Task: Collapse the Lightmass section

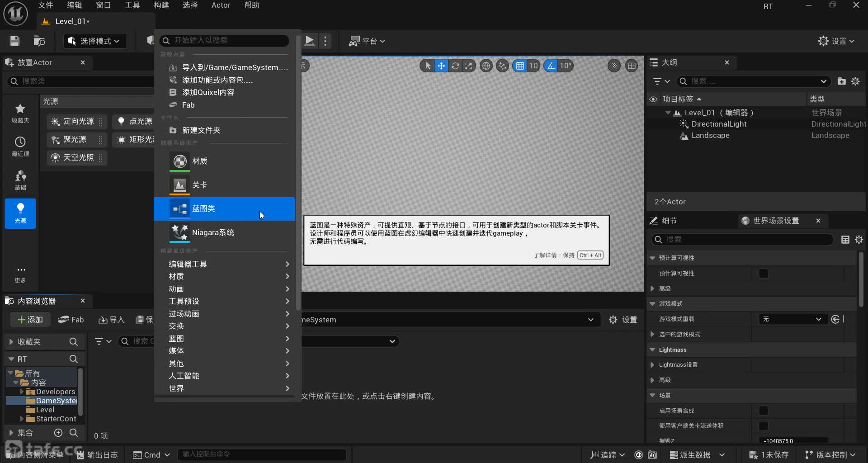Action: 652,350
